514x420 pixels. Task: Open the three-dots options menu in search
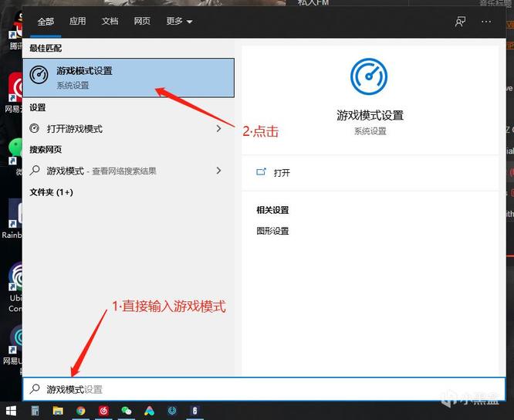point(486,22)
